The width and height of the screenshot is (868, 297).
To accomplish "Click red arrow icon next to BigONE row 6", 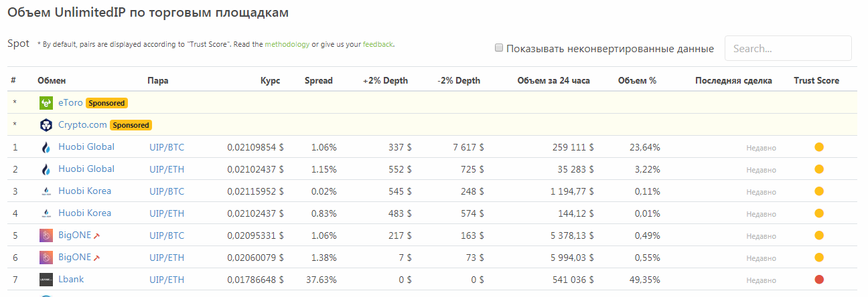I will click(97, 258).
